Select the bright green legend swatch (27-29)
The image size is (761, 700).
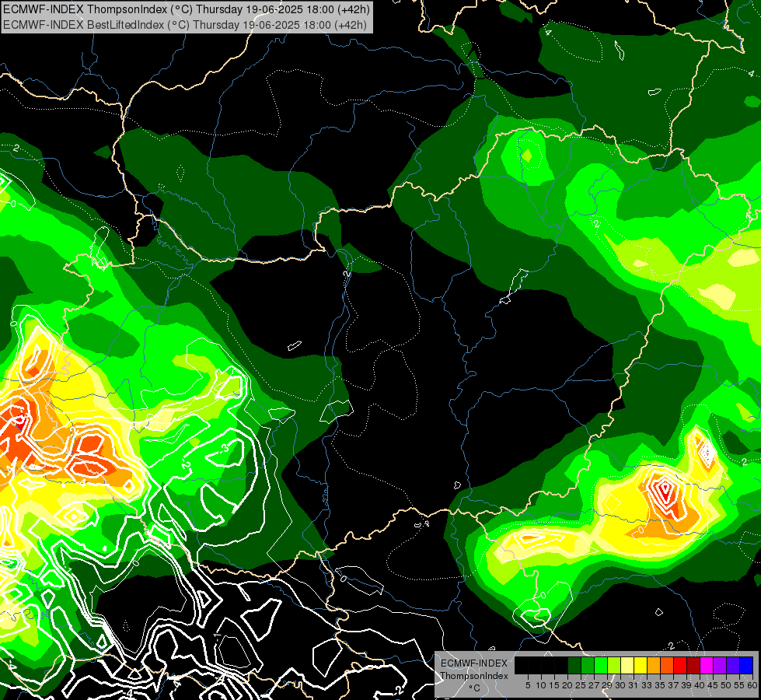pyautogui.click(x=601, y=665)
